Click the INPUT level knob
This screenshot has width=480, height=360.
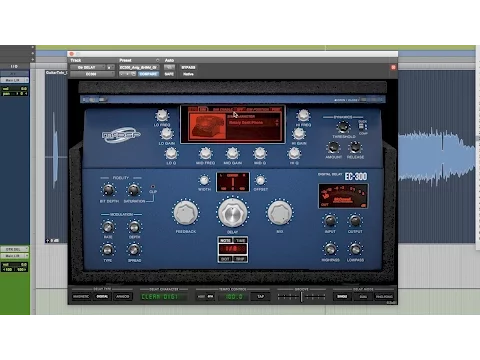pyautogui.click(x=330, y=221)
